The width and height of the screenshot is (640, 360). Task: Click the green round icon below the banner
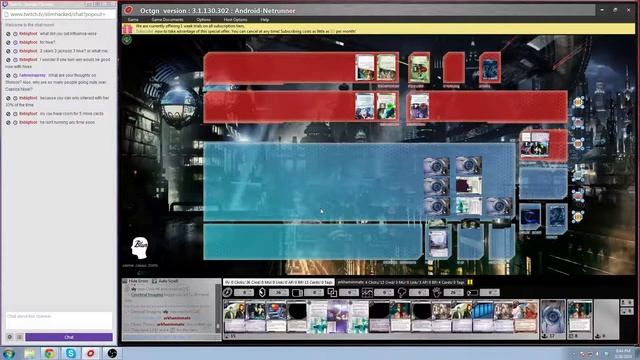(x=127, y=40)
